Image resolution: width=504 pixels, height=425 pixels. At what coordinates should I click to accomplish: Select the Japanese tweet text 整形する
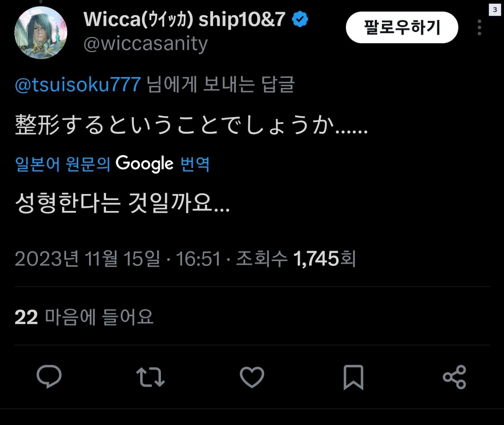tap(59, 125)
